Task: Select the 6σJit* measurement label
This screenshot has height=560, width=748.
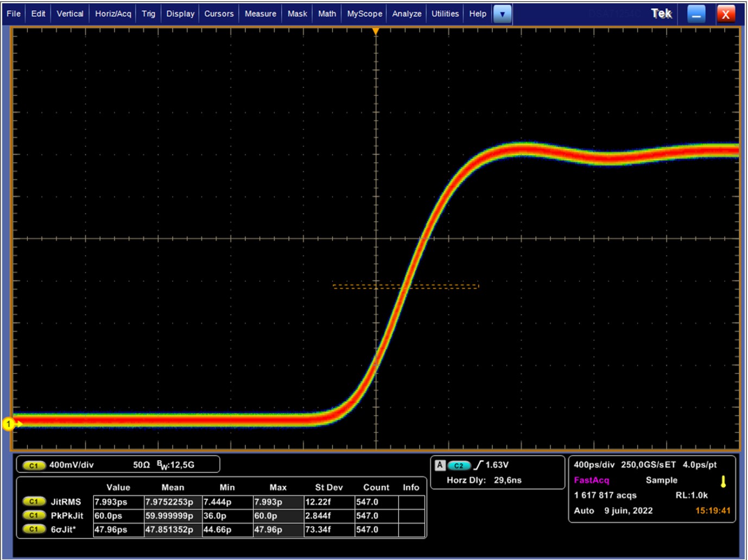Action: tap(63, 529)
